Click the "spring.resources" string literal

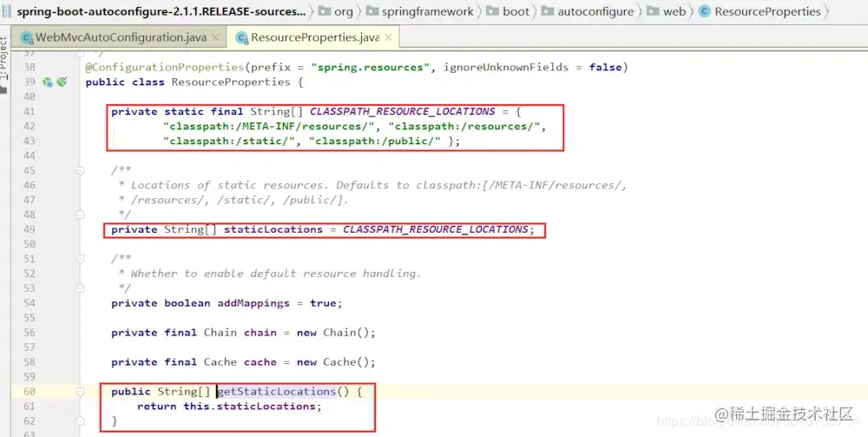click(371, 67)
